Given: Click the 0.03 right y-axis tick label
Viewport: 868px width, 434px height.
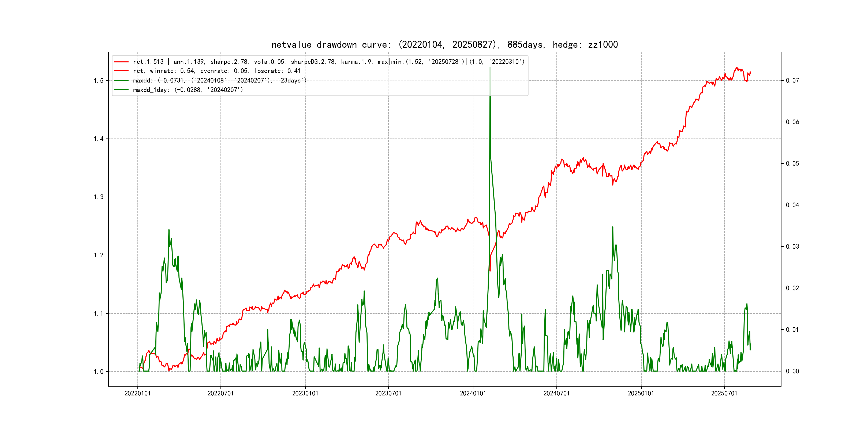Looking at the screenshot, I should (792, 247).
